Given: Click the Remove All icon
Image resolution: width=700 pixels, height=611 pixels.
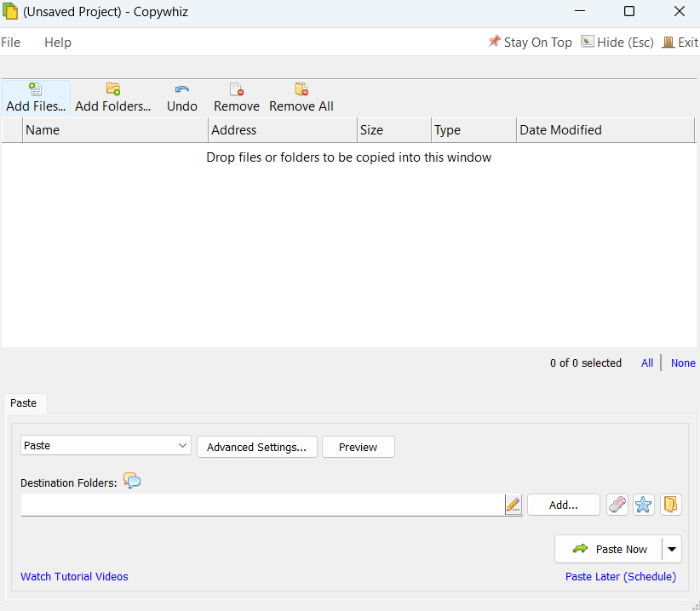Looking at the screenshot, I should pos(301,89).
